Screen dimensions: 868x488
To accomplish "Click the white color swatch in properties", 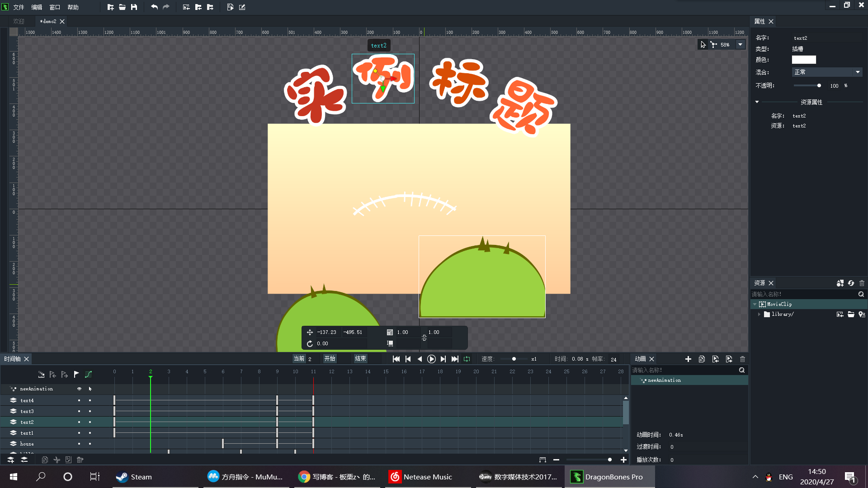I will coord(803,60).
